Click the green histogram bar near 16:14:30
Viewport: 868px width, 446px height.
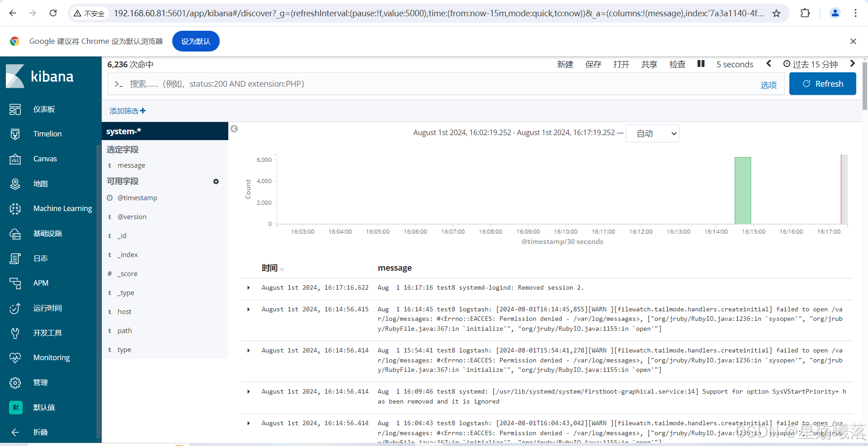(743, 190)
